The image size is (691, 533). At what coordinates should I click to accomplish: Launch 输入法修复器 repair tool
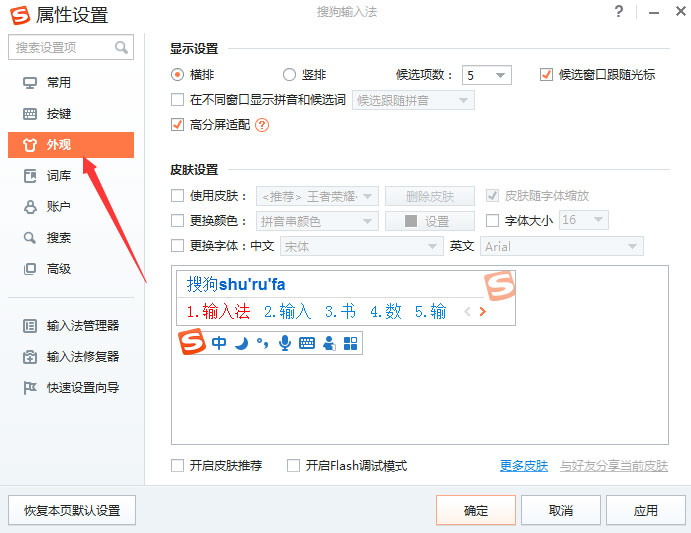pos(71,357)
